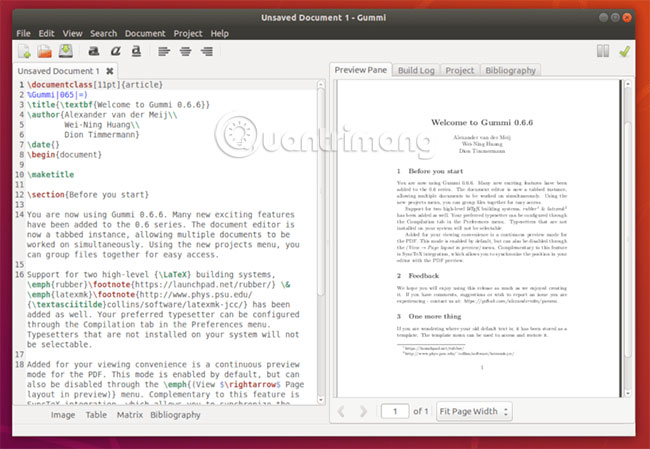Viewport: 650px width, 449px height.
Task: Go to next page in preview
Action: [363, 411]
